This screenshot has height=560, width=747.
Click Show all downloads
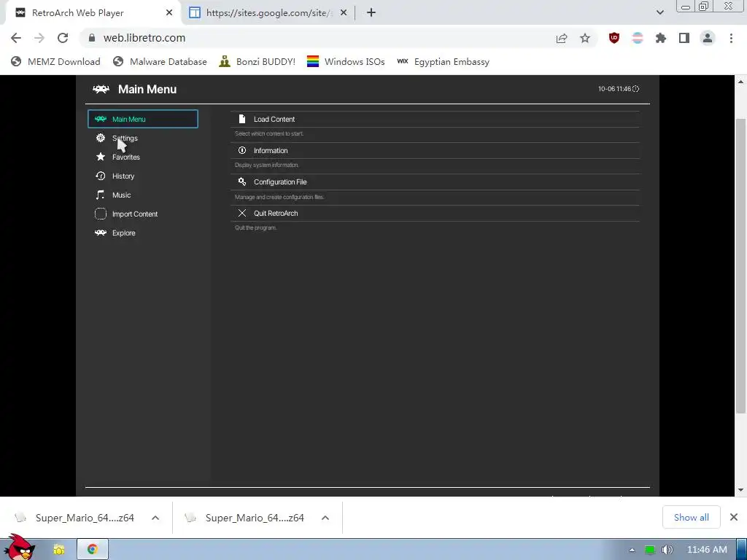692,517
